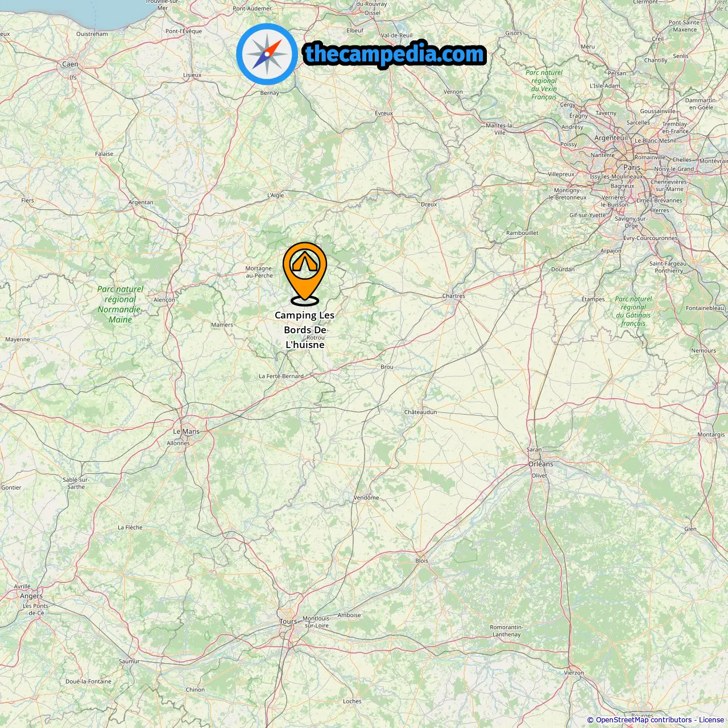Click the Angers city label
The height and width of the screenshot is (728, 728).
coord(31,596)
